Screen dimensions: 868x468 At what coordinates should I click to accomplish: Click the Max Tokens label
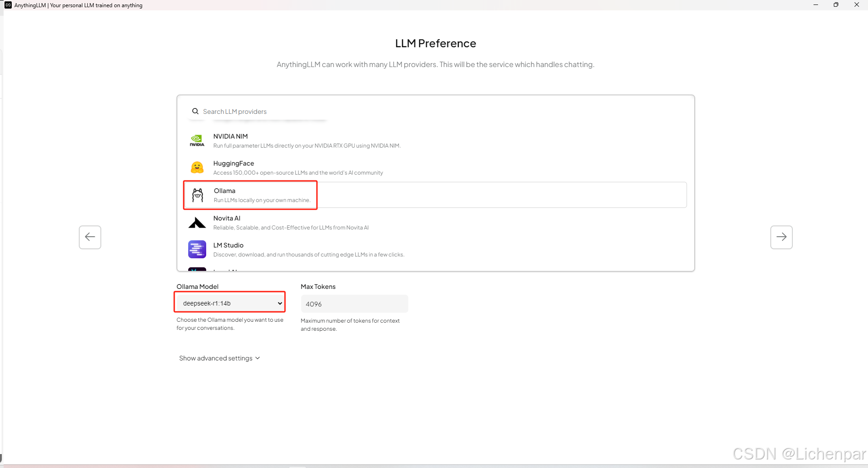tap(318, 287)
